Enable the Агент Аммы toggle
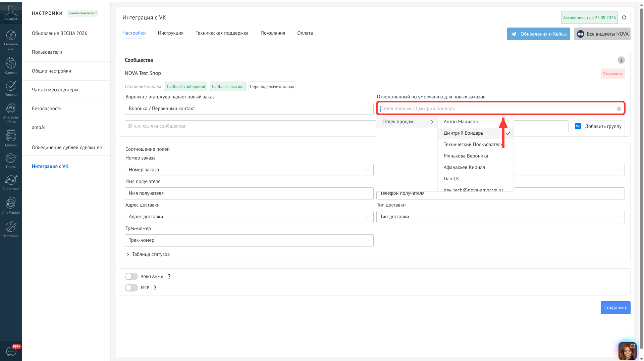The image size is (644, 361). pos(131,276)
